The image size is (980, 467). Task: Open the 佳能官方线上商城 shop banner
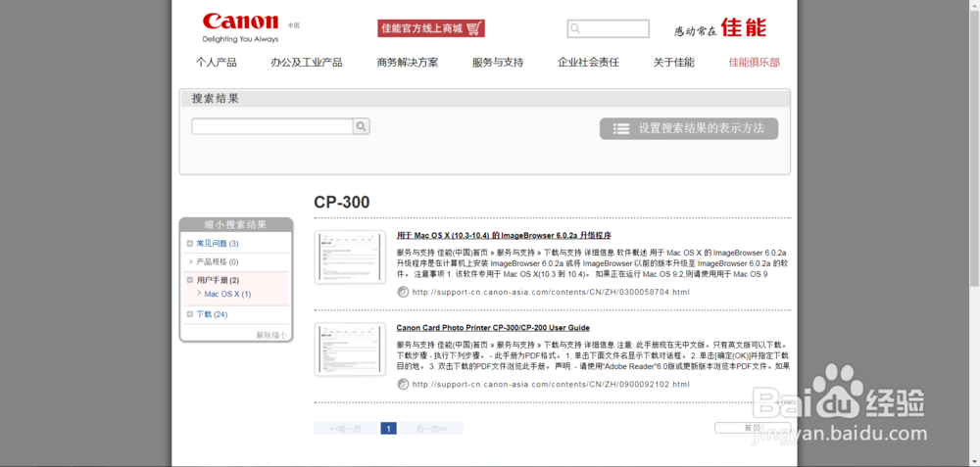[x=431, y=28]
